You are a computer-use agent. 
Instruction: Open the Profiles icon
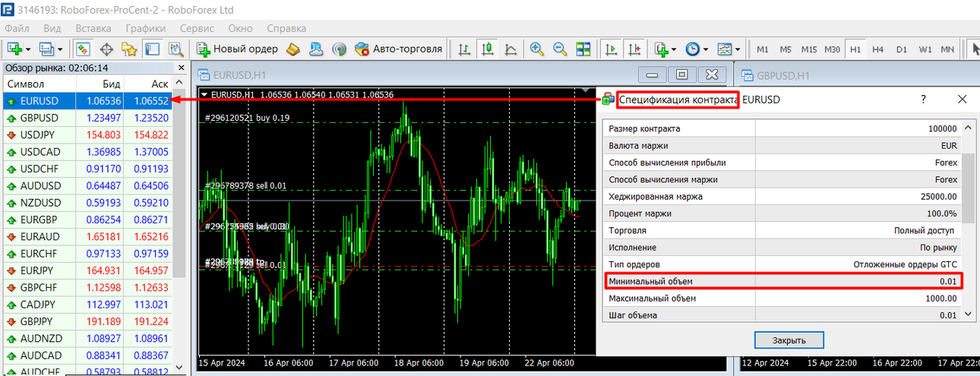tap(46, 49)
